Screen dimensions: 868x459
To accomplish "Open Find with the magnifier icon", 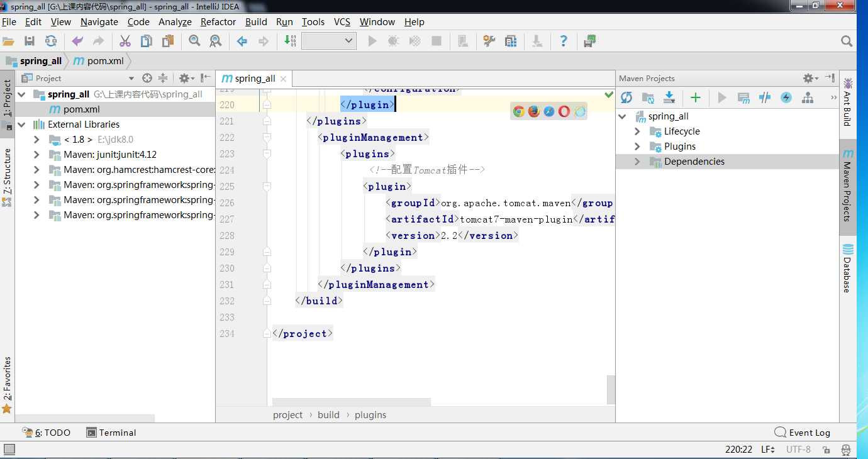I will pos(194,41).
